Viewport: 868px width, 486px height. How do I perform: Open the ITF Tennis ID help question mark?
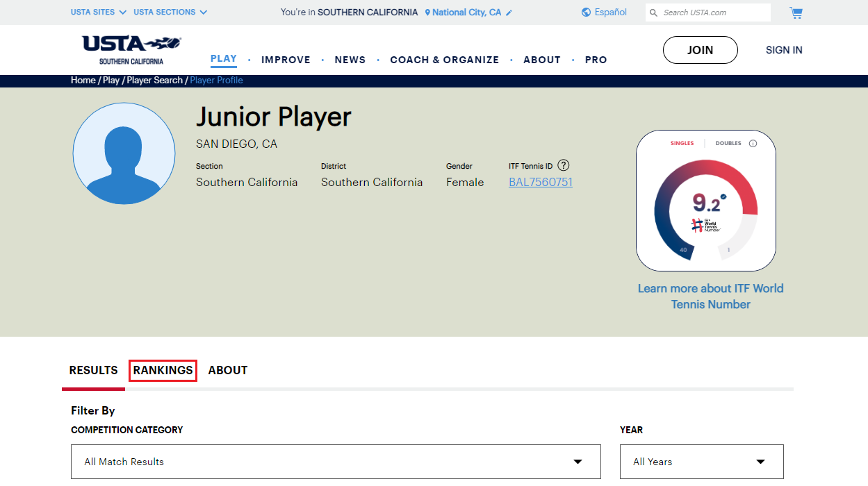564,165
